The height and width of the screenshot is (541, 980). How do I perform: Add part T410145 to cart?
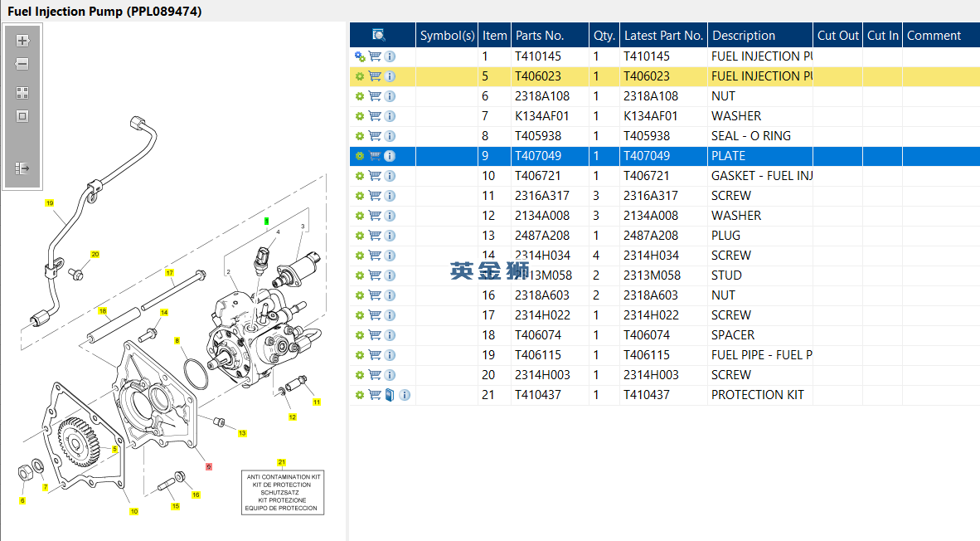point(375,56)
